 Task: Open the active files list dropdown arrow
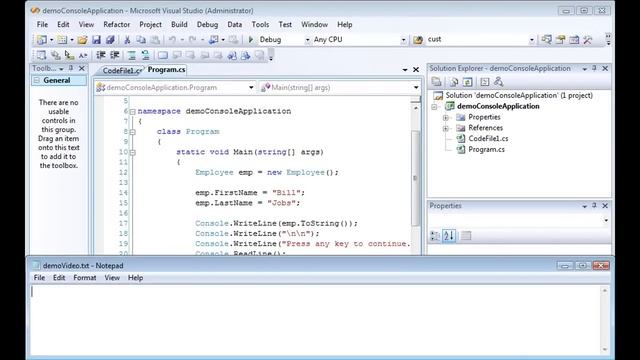click(x=405, y=70)
